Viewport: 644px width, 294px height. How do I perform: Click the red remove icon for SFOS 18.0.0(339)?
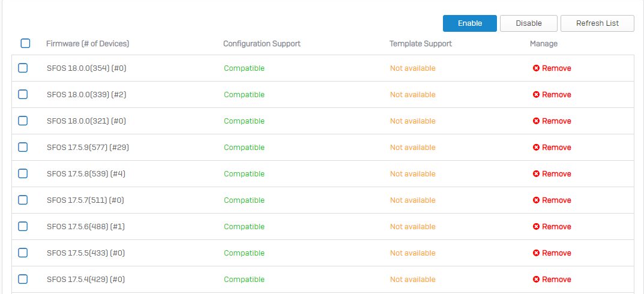tap(536, 95)
